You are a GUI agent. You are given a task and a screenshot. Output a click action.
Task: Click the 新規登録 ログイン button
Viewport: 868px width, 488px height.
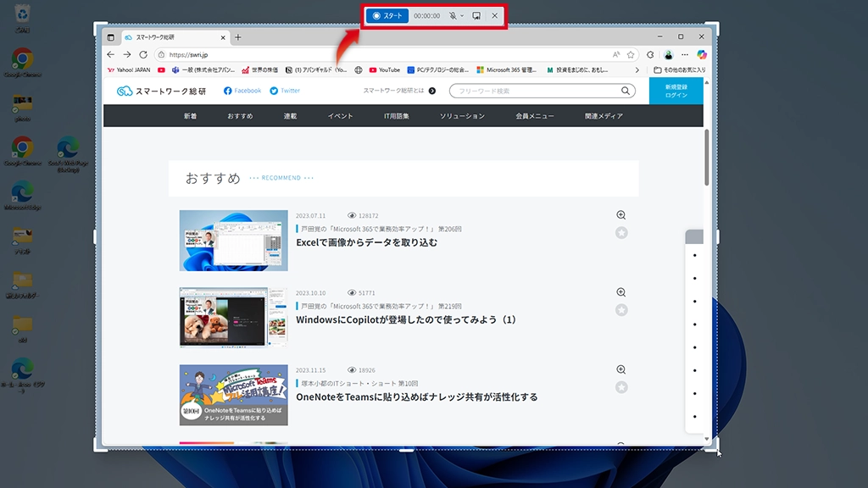click(676, 91)
